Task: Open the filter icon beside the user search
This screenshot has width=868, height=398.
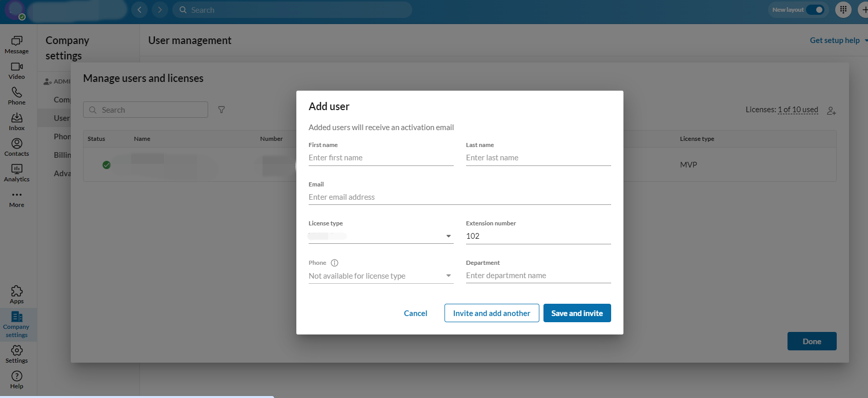Action: pyautogui.click(x=221, y=109)
